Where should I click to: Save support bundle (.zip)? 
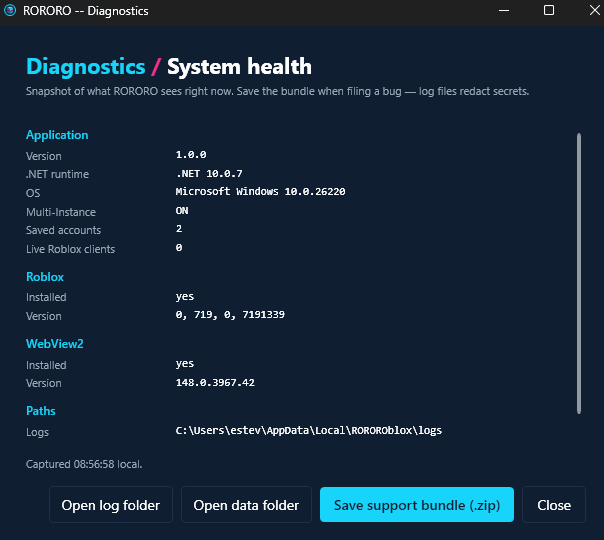(417, 505)
